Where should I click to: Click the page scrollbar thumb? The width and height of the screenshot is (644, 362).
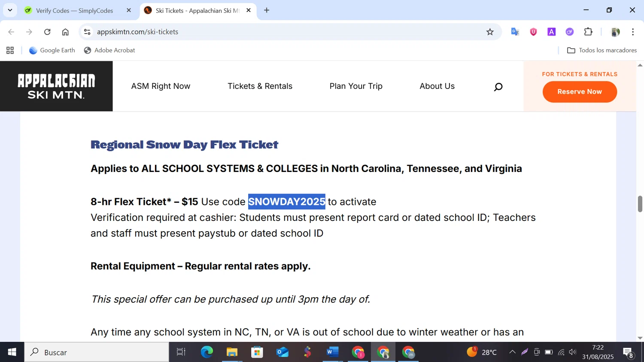pyautogui.click(x=640, y=204)
